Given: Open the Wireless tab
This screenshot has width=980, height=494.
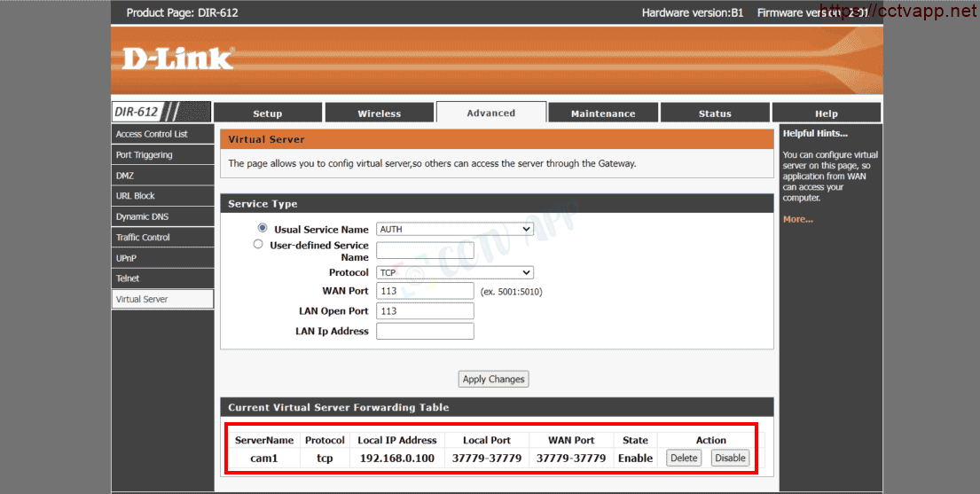Looking at the screenshot, I should click(x=379, y=114).
